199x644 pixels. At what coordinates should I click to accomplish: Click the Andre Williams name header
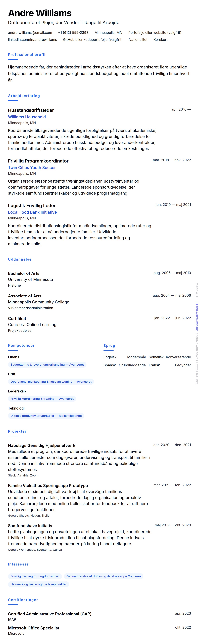tap(40, 13)
